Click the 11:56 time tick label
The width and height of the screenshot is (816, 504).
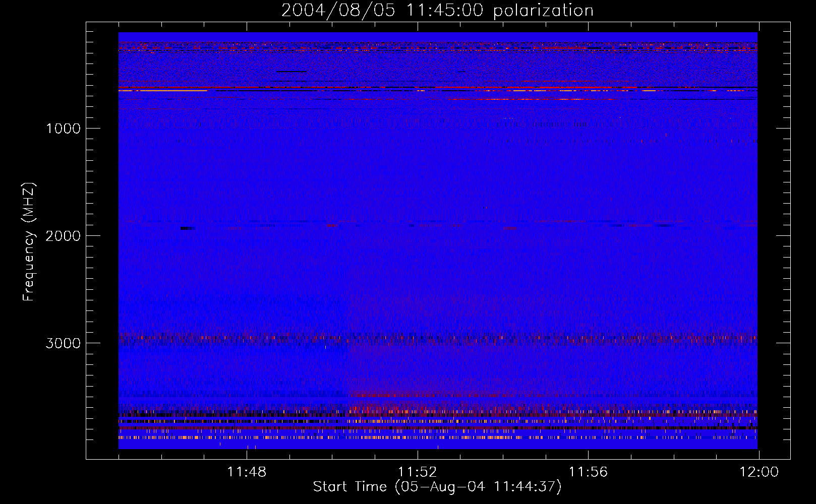point(588,472)
